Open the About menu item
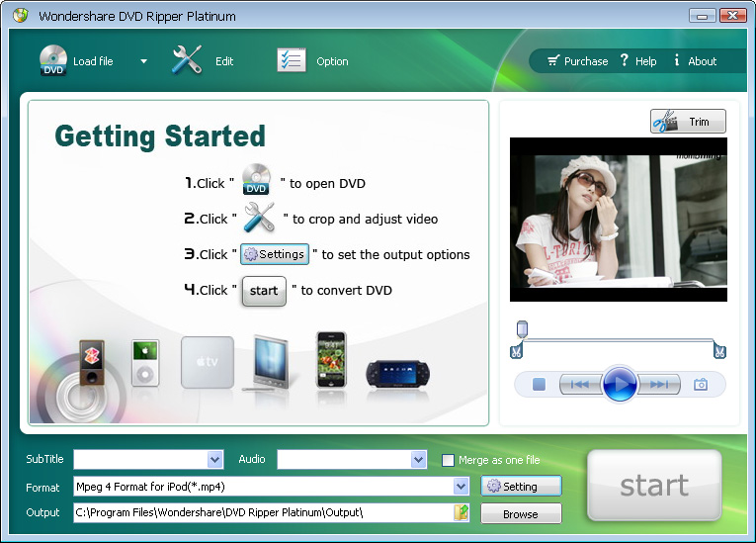756x543 pixels. pos(696,61)
